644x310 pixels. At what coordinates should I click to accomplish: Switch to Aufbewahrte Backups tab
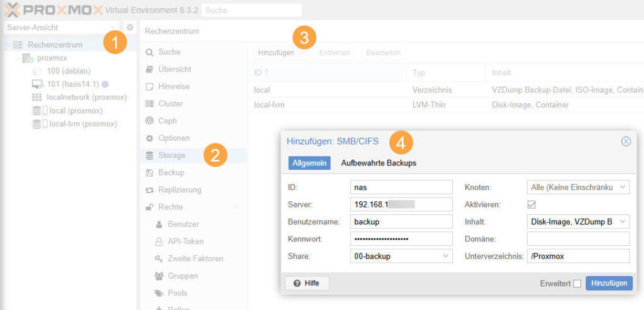click(379, 163)
